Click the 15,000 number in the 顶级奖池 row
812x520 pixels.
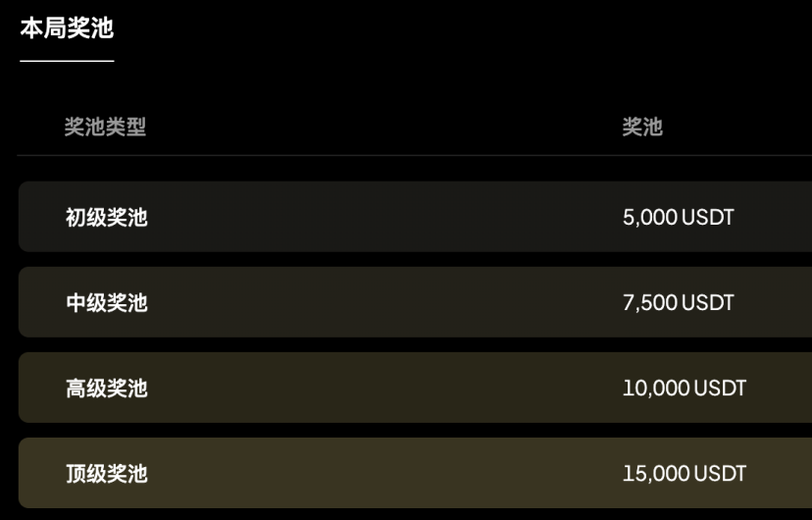(656, 474)
